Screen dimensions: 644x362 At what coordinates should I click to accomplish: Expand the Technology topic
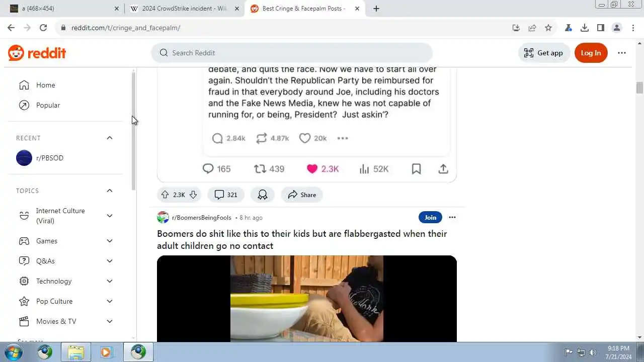coord(110,281)
